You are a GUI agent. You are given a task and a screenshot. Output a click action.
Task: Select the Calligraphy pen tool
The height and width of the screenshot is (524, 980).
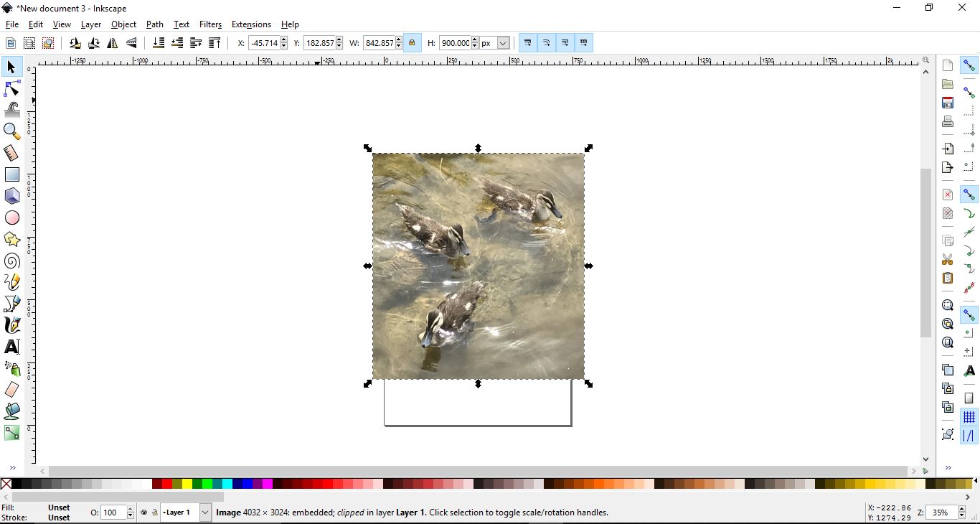click(x=11, y=325)
